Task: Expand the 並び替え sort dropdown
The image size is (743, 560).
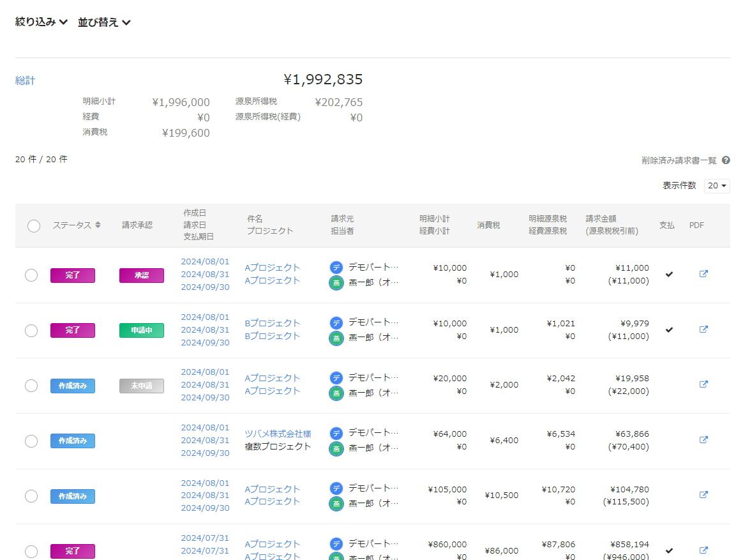Action: pyautogui.click(x=104, y=22)
